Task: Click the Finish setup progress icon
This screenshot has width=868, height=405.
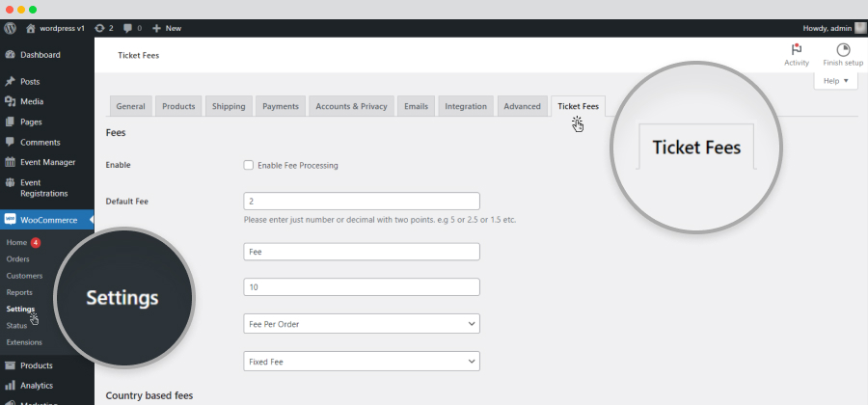Action: click(x=843, y=50)
